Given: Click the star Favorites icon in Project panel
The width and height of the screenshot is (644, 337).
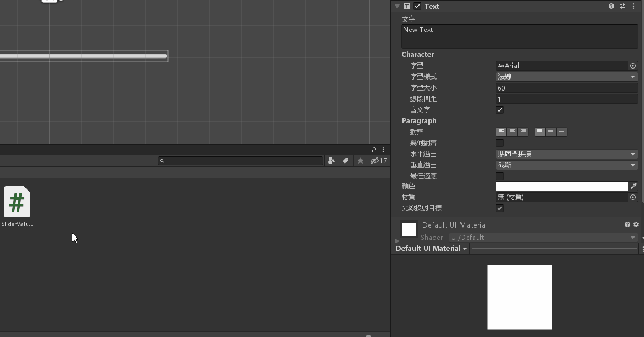Looking at the screenshot, I should [360, 161].
